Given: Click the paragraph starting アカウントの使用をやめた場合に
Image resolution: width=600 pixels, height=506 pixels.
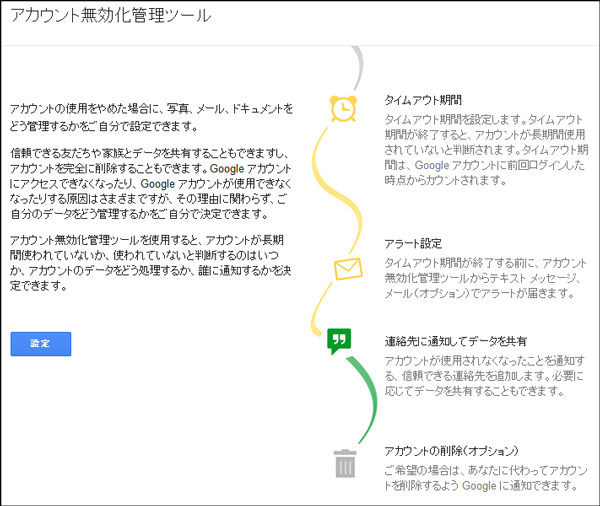Looking at the screenshot, I should [x=152, y=117].
